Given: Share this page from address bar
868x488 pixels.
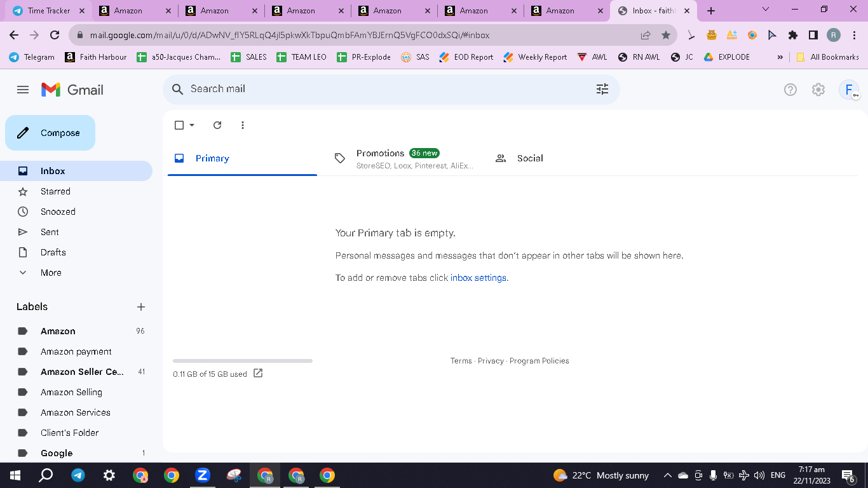Looking at the screenshot, I should [x=646, y=35].
